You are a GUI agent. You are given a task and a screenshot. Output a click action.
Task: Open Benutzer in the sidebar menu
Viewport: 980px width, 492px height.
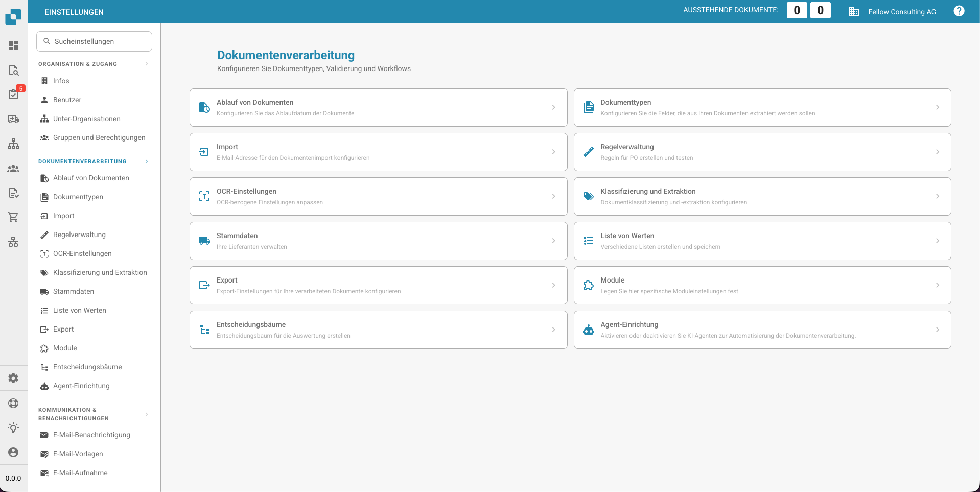[x=68, y=100]
